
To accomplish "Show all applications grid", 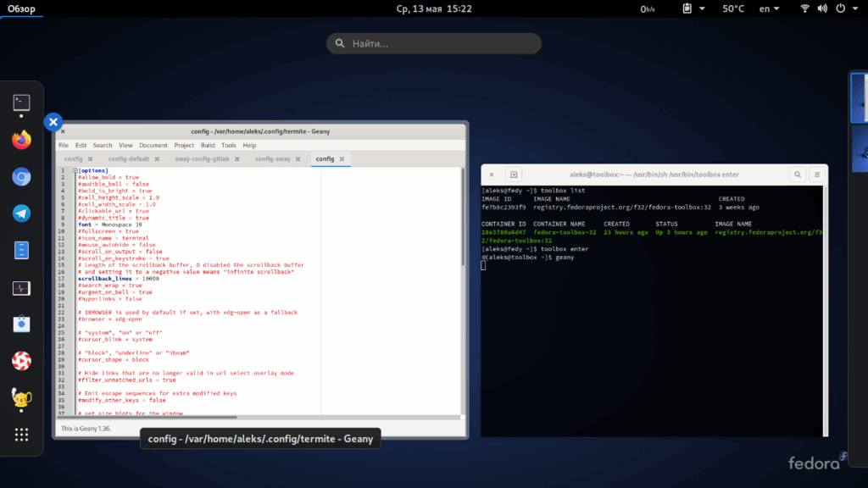I will point(21,435).
